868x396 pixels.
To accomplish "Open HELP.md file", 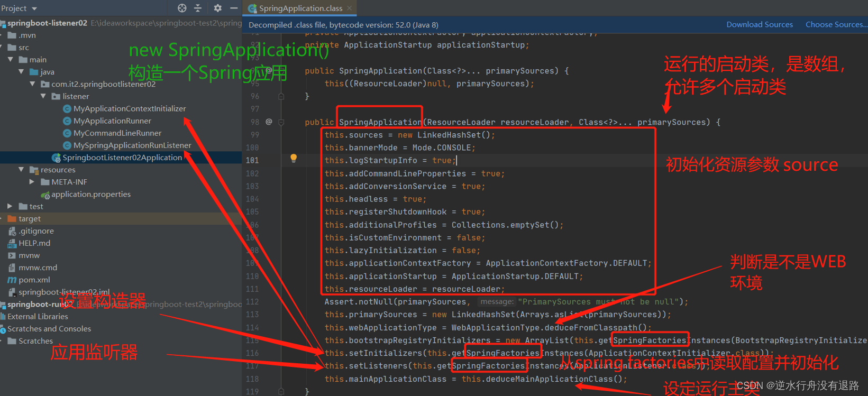I will coord(34,243).
